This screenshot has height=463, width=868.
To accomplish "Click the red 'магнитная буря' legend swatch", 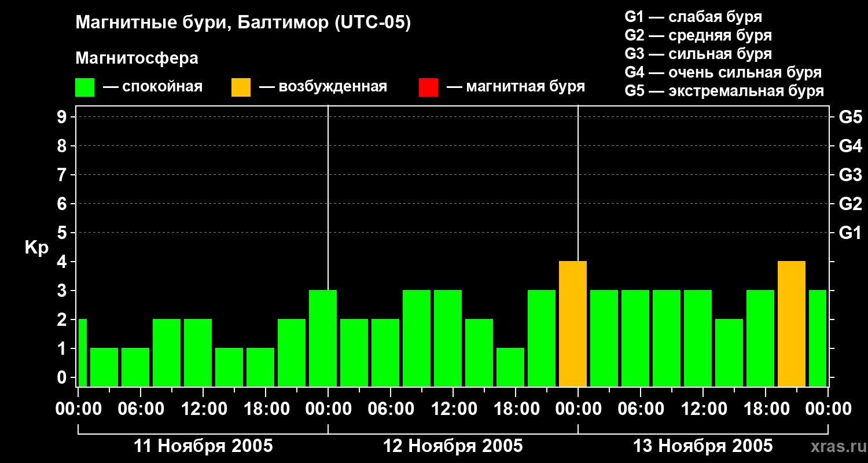I will [428, 87].
